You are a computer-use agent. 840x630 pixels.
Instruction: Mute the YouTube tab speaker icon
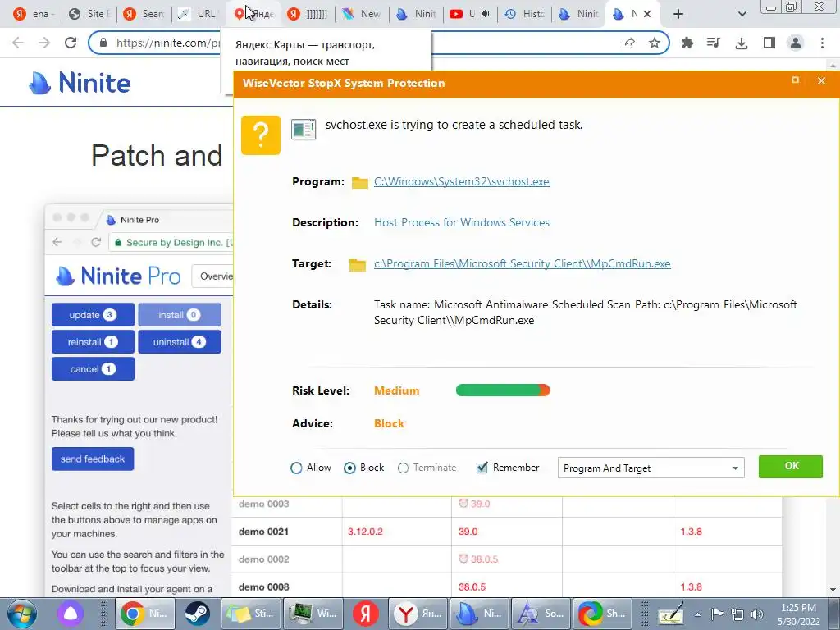pyautogui.click(x=486, y=14)
